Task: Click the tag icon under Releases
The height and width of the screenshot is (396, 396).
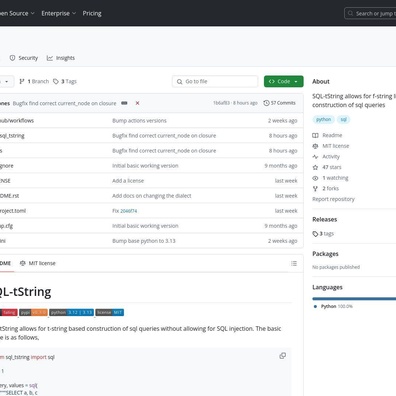Action: pyautogui.click(x=315, y=234)
